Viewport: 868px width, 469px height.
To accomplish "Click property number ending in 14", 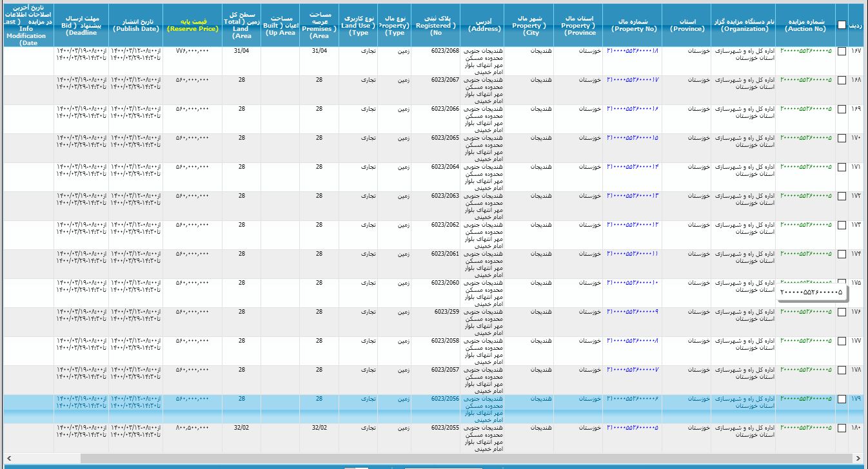I will tap(633, 167).
